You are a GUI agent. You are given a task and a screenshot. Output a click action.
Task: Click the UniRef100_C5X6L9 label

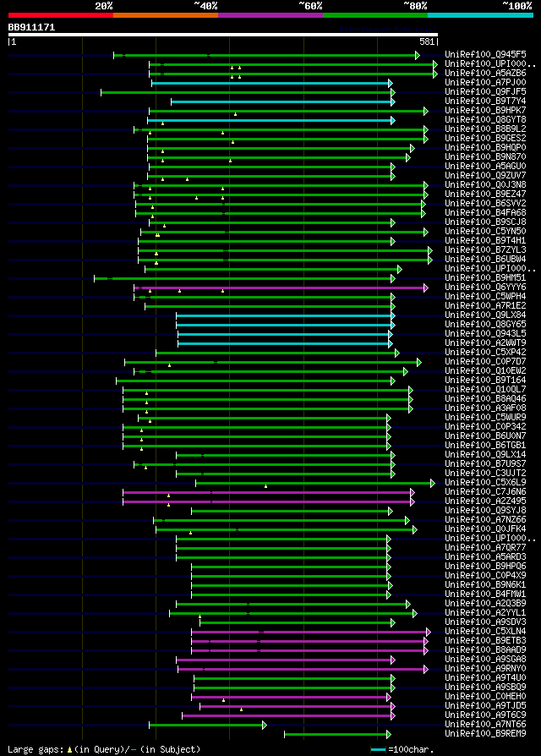click(485, 482)
